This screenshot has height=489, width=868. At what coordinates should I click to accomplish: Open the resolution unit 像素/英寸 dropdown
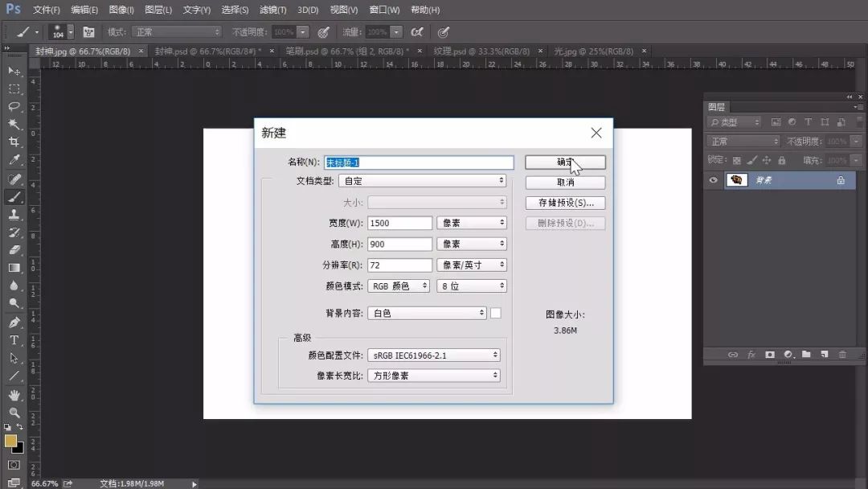472,265
